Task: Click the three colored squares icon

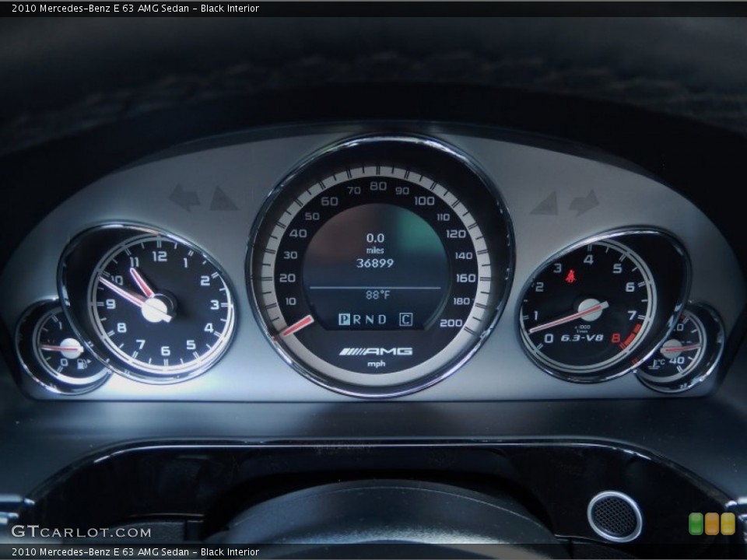Action: pyautogui.click(x=712, y=523)
